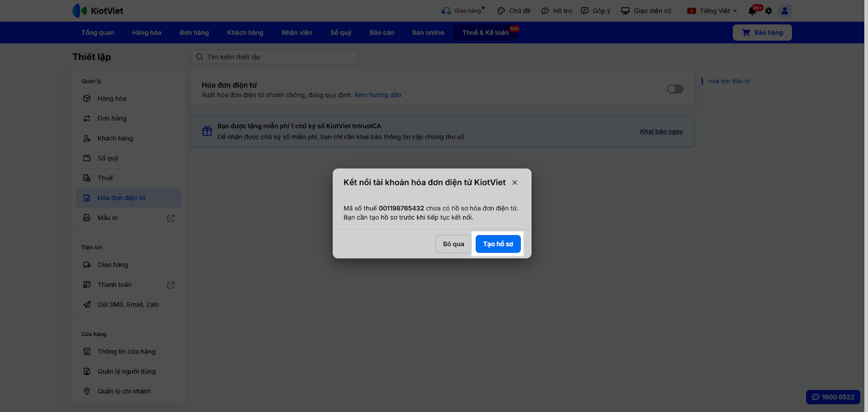Click the Đơn hàng arrows icon in sidebar
The width and height of the screenshot is (868, 412).
tap(87, 118)
